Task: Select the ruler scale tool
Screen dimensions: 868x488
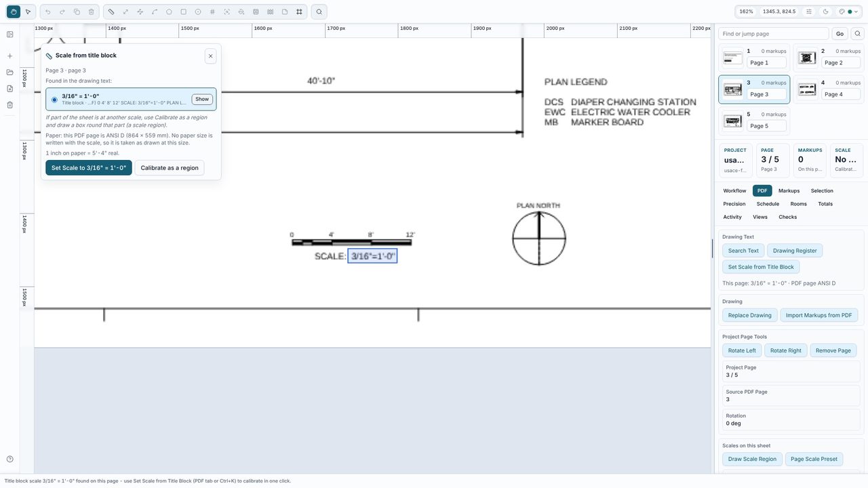Action: [111, 12]
